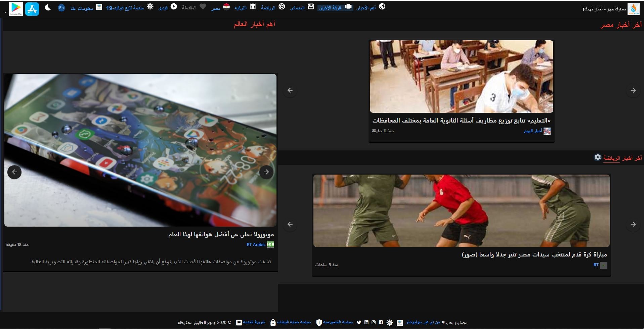Click the المصادر storefront icon

pos(311,6)
